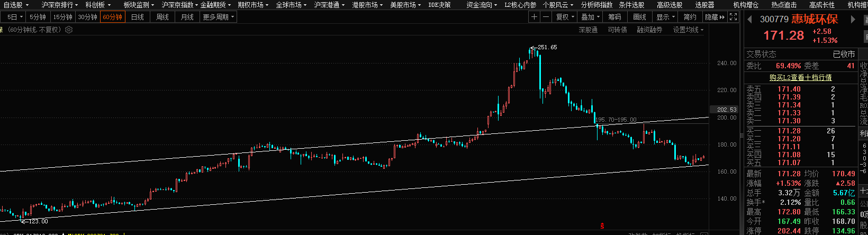Open 沪深京指数 menu
Viewport: 868px width, 235px height.
[x=180, y=5]
